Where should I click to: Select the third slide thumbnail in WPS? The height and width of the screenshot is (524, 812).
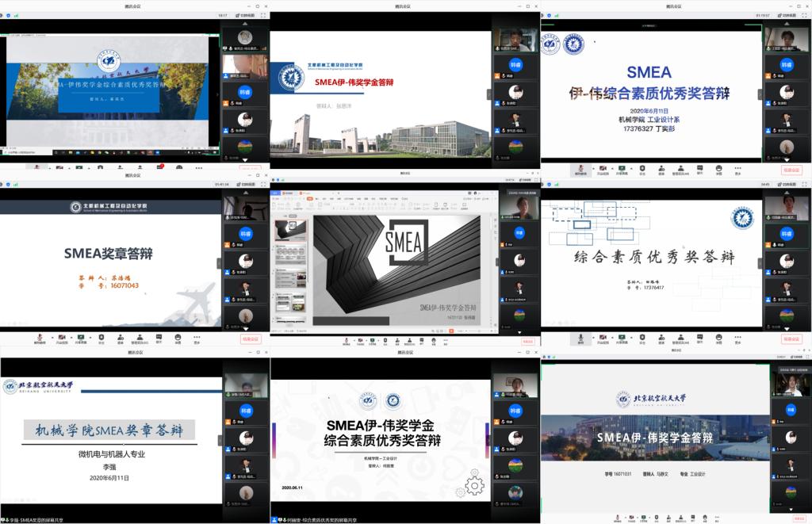coord(290,278)
